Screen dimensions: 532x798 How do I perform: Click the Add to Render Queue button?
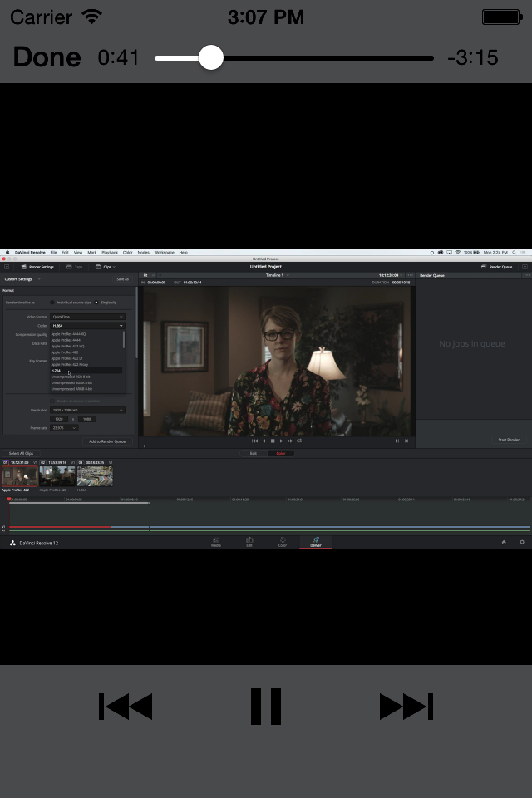pyautogui.click(x=107, y=441)
